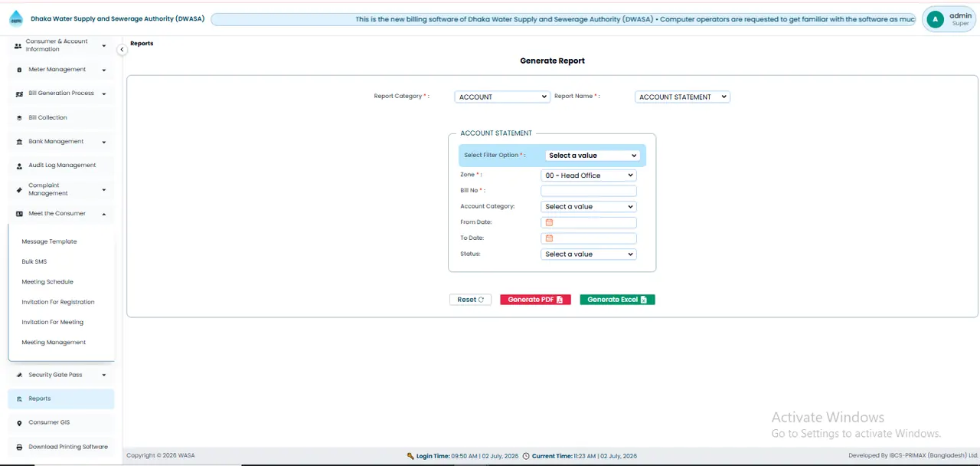Open the Report Name dropdown
This screenshot has width=980, height=466.
coord(682,97)
